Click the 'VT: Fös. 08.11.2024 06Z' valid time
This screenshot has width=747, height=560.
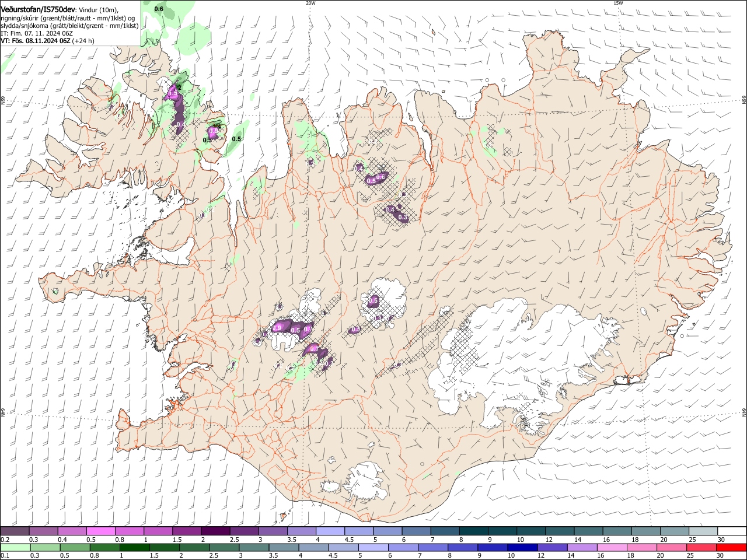coord(36,41)
